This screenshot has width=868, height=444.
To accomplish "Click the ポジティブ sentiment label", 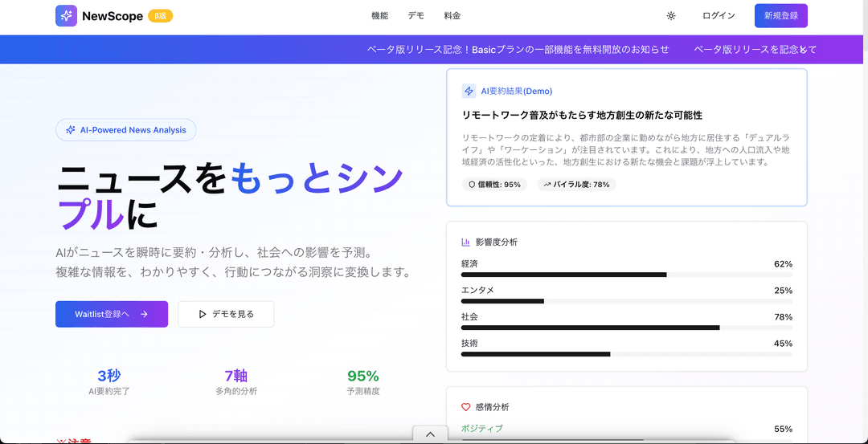I will point(482,429).
